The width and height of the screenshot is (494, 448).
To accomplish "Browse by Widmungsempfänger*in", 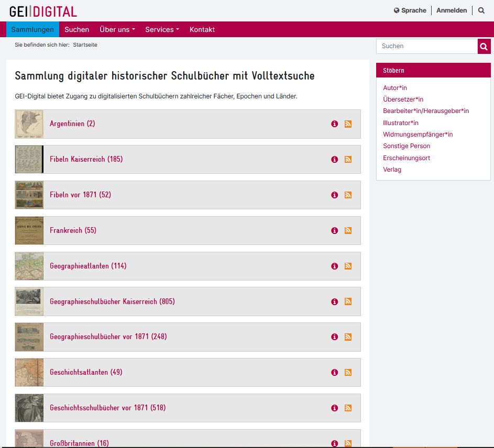I will tap(418, 135).
